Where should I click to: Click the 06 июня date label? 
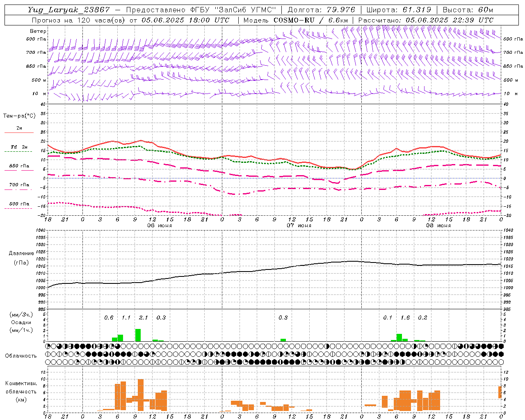click(x=159, y=226)
